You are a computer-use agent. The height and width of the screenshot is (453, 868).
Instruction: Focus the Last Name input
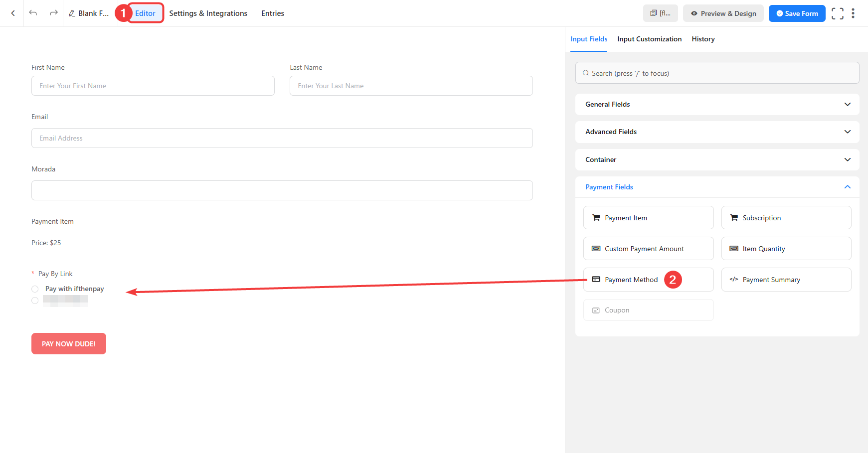point(411,86)
